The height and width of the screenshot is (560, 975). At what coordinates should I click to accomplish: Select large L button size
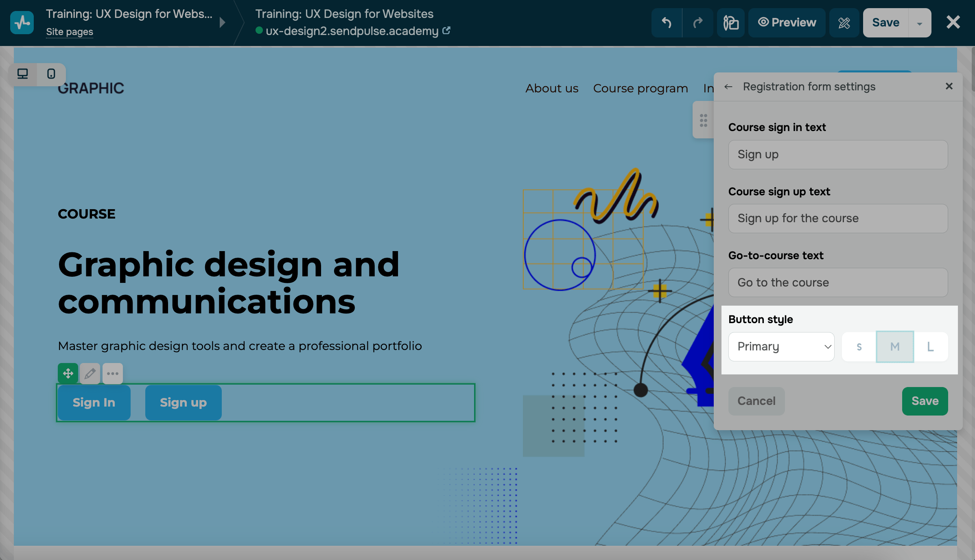(x=930, y=347)
